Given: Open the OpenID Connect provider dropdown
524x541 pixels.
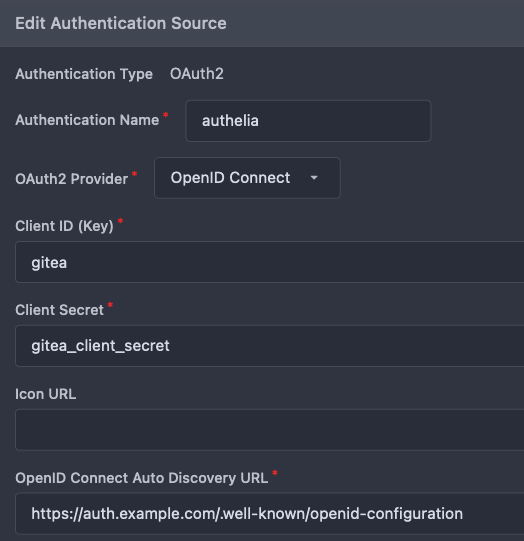Looking at the screenshot, I should 247,178.
